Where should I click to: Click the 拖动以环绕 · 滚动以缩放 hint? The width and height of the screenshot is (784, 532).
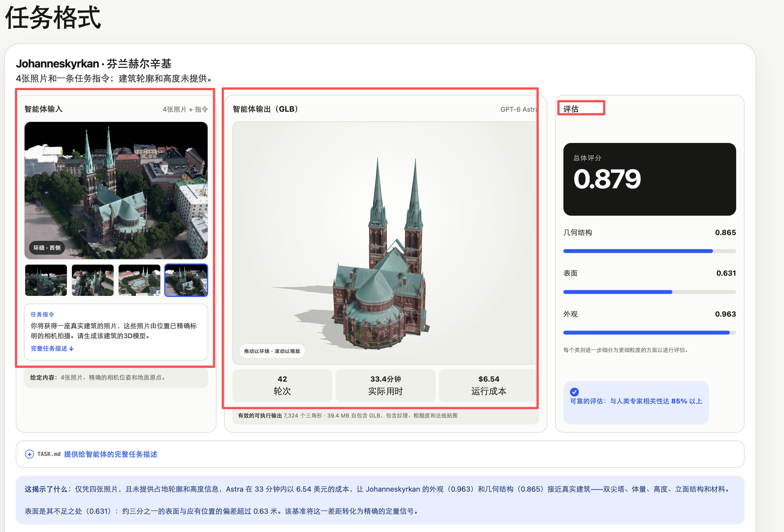pyautogui.click(x=272, y=351)
